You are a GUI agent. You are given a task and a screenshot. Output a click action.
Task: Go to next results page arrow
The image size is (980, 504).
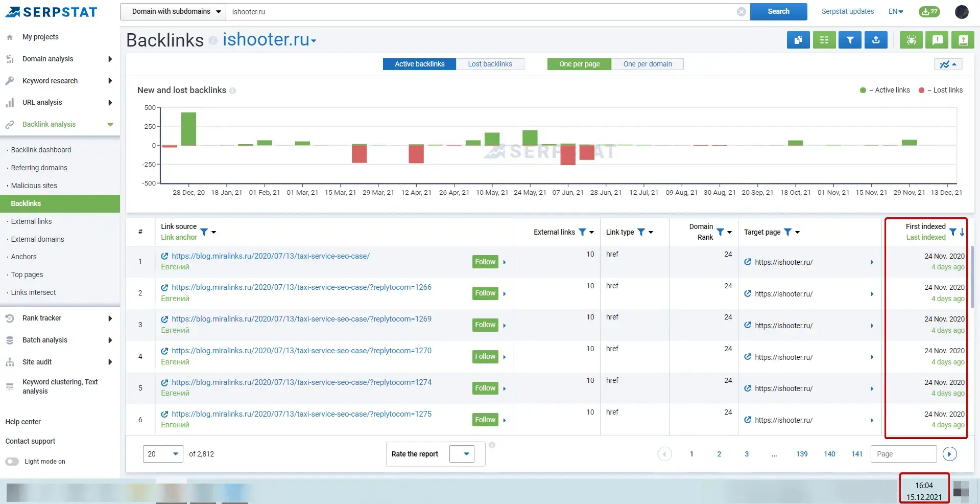(949, 454)
